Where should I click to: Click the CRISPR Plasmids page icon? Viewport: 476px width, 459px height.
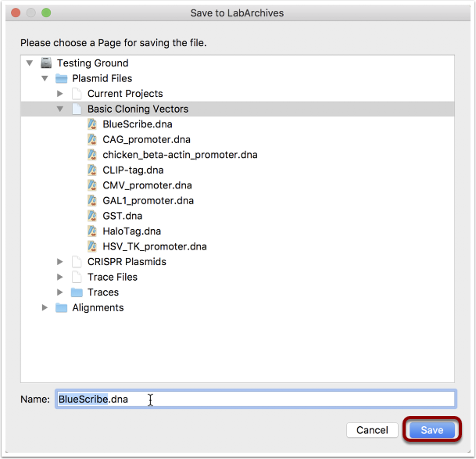(x=77, y=261)
